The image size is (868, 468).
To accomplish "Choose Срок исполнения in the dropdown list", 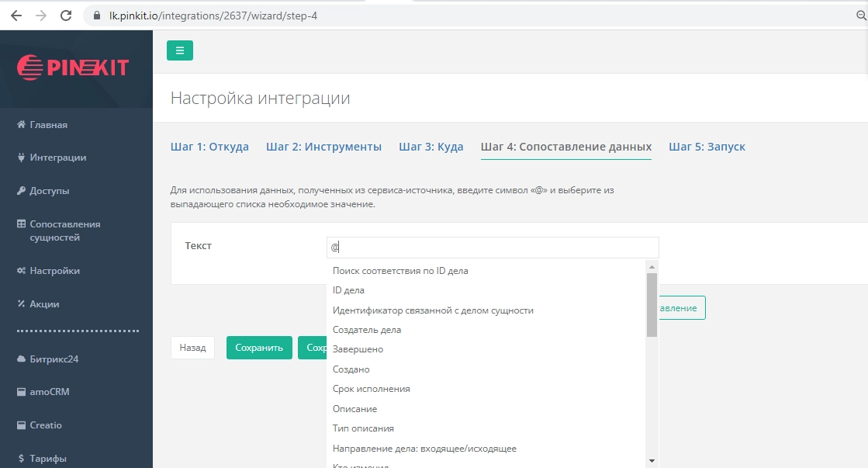I will tap(371, 389).
